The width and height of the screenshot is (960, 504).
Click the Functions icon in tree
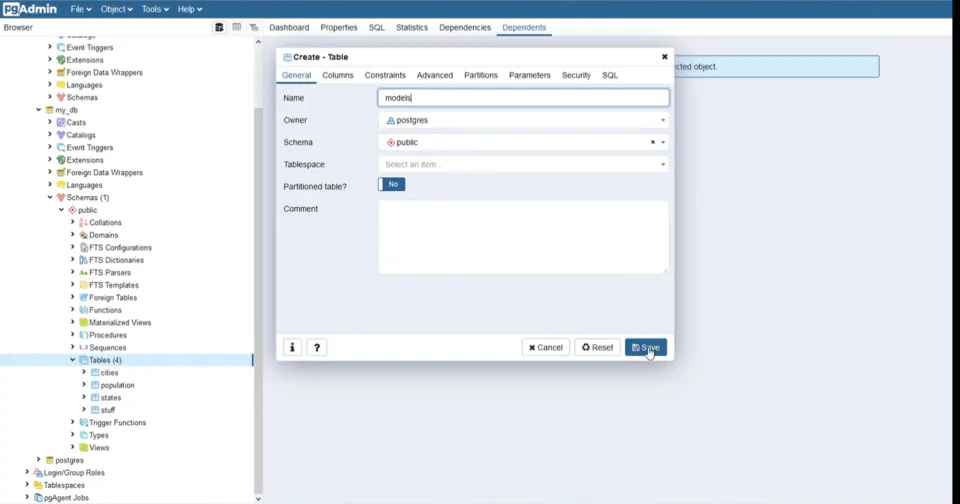coord(83,310)
